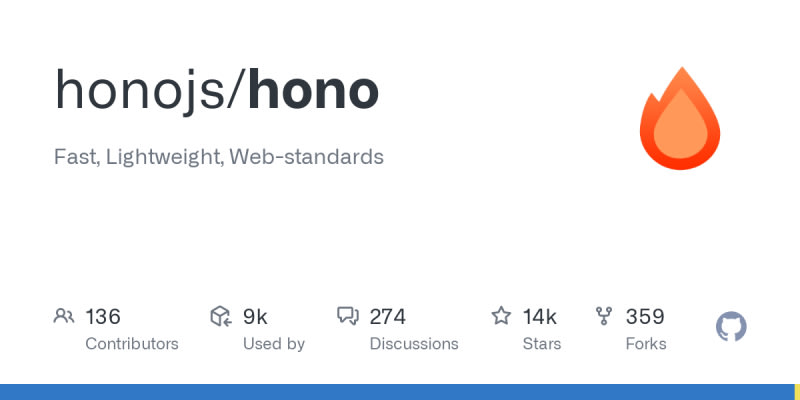Click the 14k stars count
Viewport: 800px width, 400px height.
539,317
